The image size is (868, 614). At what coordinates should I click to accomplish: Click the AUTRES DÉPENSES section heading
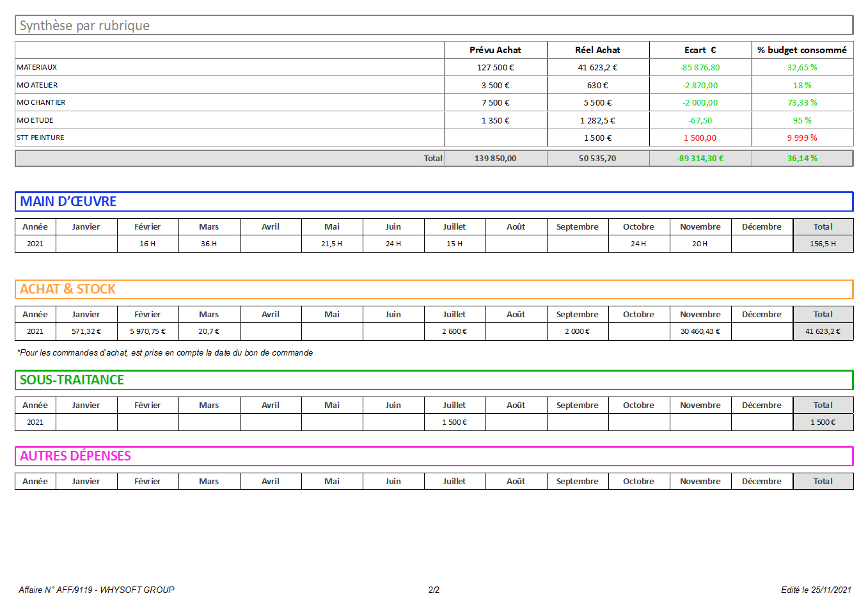(x=75, y=456)
